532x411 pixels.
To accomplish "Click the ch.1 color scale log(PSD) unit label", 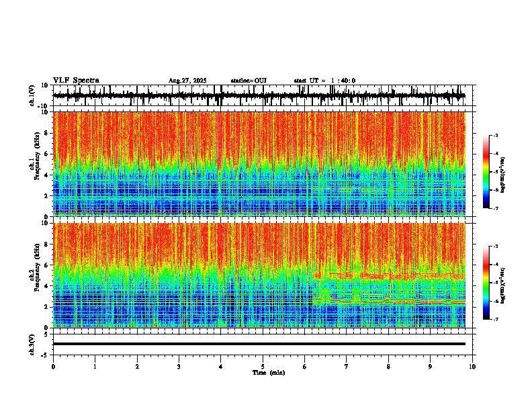I will coord(502,175).
